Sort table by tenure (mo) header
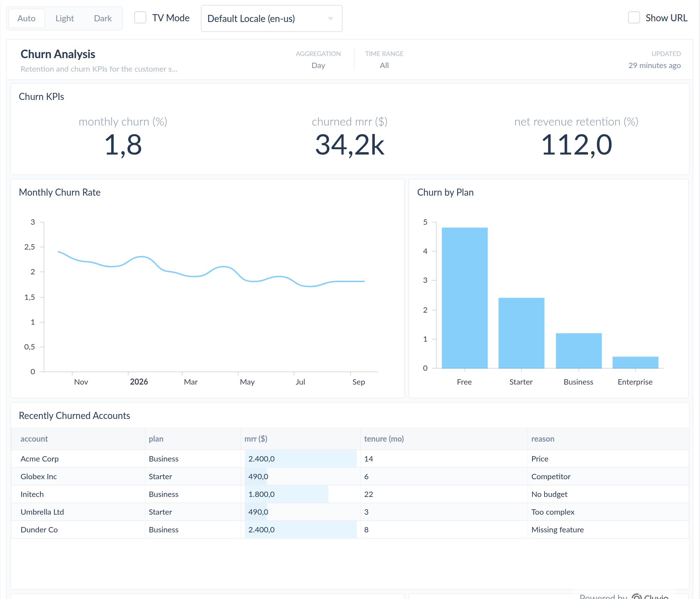 [384, 439]
